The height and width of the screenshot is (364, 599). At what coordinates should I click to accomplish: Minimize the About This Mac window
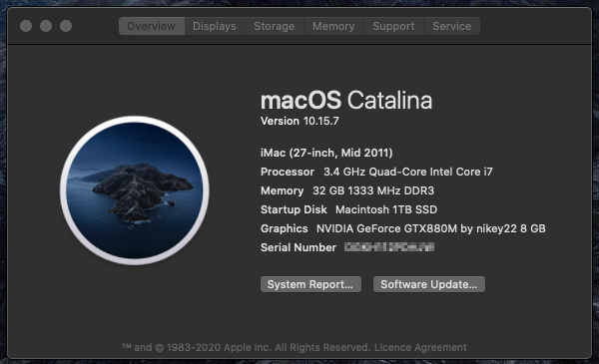(x=46, y=26)
